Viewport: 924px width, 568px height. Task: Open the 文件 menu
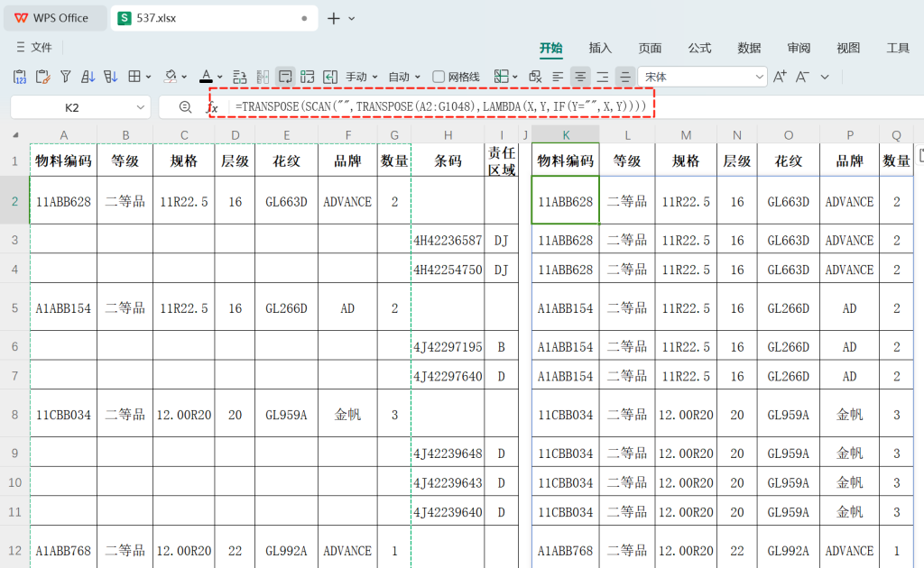35,47
